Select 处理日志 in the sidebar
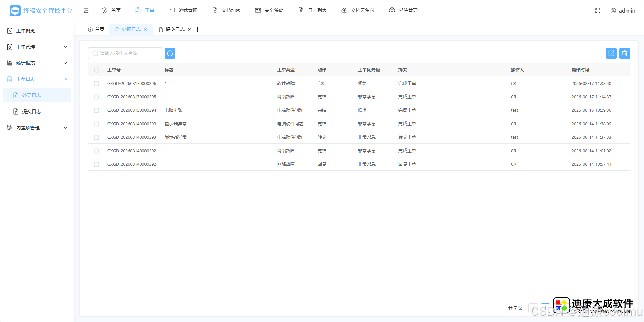 point(37,95)
